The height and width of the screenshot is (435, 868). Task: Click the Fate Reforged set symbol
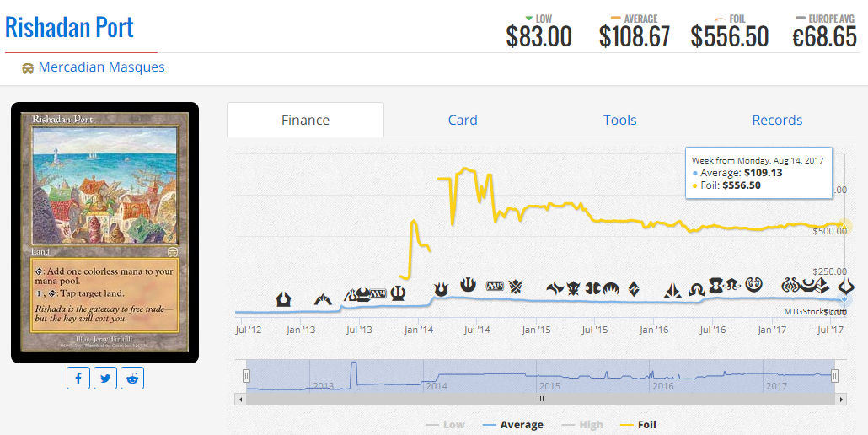click(x=555, y=288)
